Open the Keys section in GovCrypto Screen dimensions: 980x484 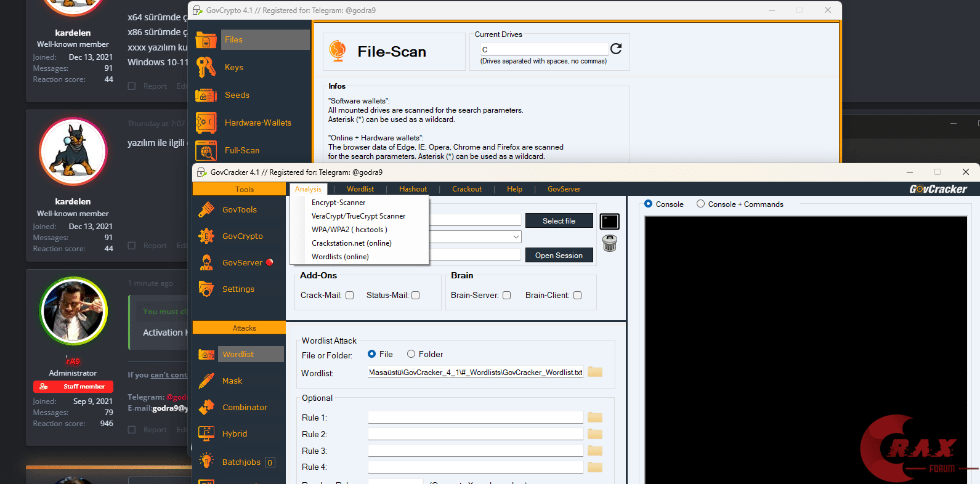pyautogui.click(x=233, y=68)
